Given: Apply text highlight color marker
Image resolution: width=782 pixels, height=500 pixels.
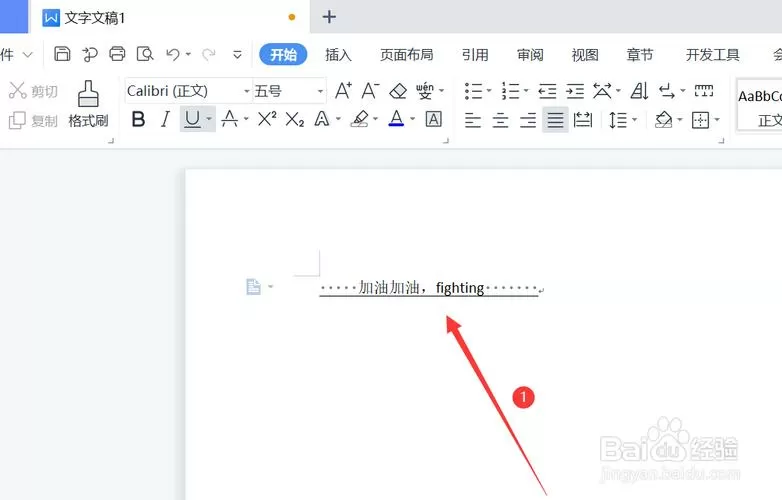Looking at the screenshot, I should coord(360,119).
